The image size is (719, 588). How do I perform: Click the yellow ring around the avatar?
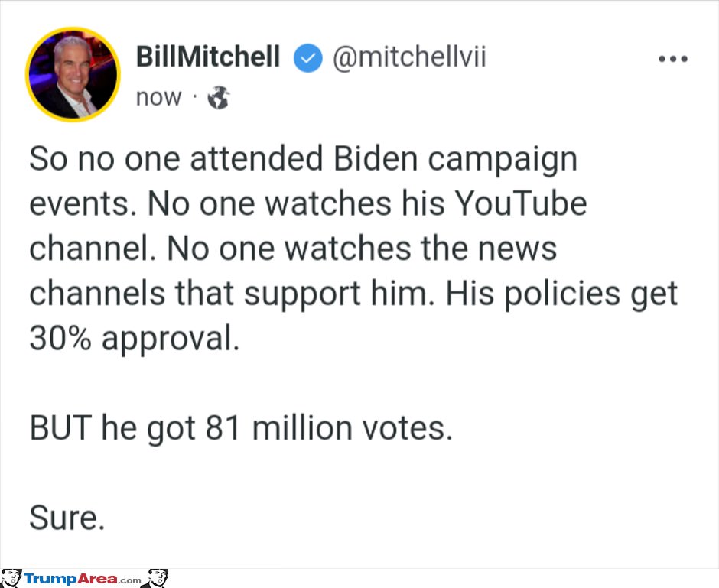point(73,29)
